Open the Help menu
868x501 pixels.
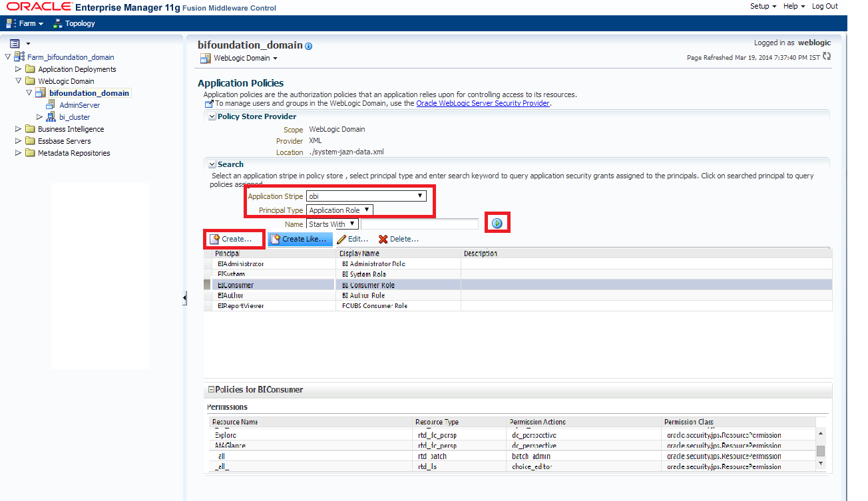[794, 6]
